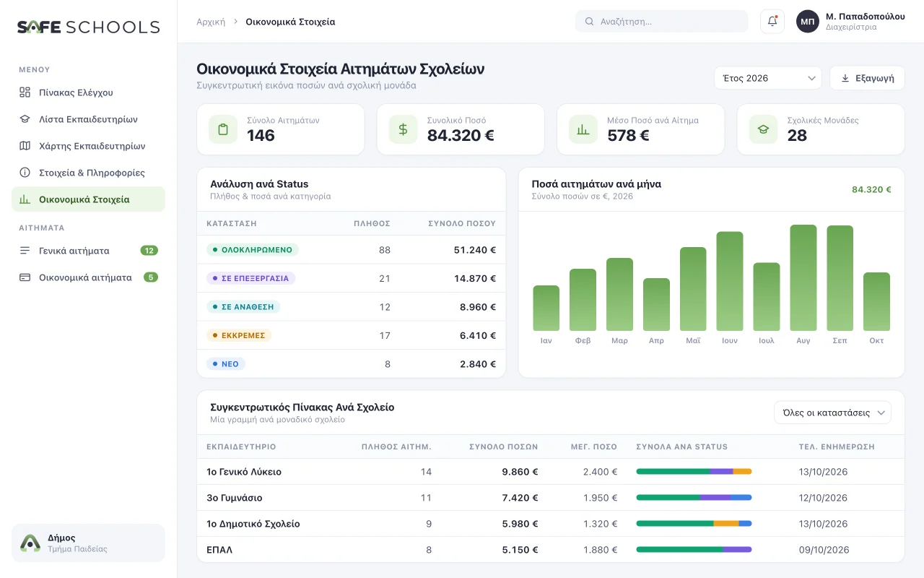Click the Αυγ bar in the monthly chart
The image size is (924, 578).
pos(803,277)
